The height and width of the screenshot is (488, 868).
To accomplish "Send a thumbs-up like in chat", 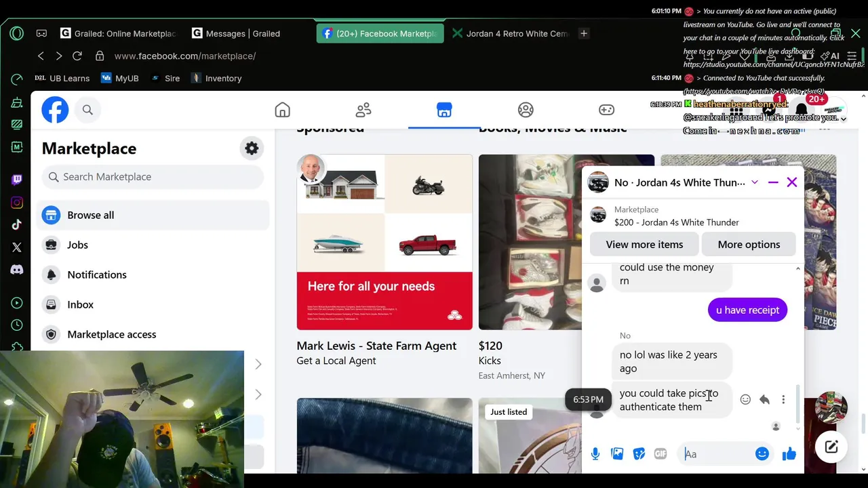I will 789,454.
